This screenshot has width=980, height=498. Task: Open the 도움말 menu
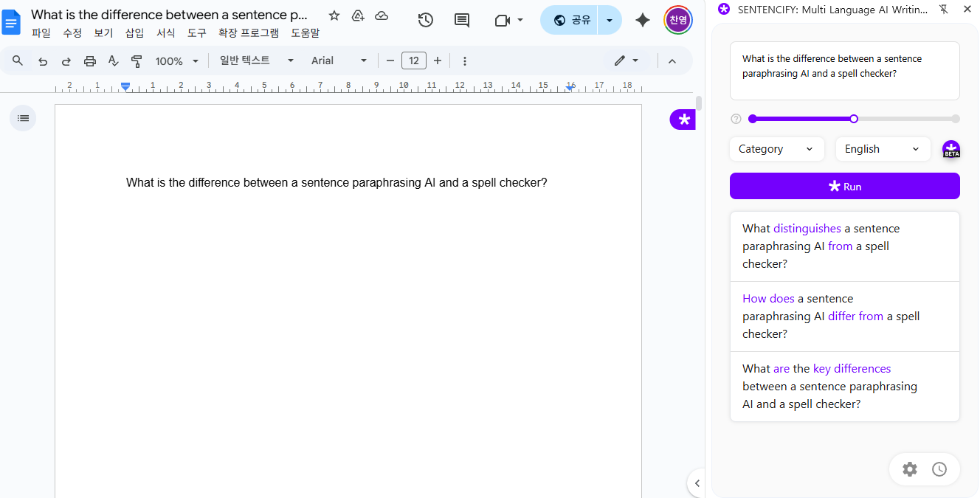coord(306,33)
